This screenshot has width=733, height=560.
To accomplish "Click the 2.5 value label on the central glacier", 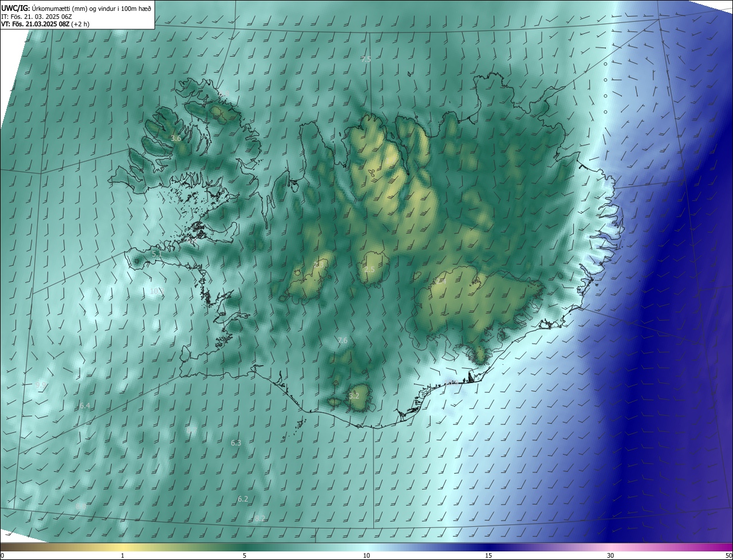I will click(369, 270).
